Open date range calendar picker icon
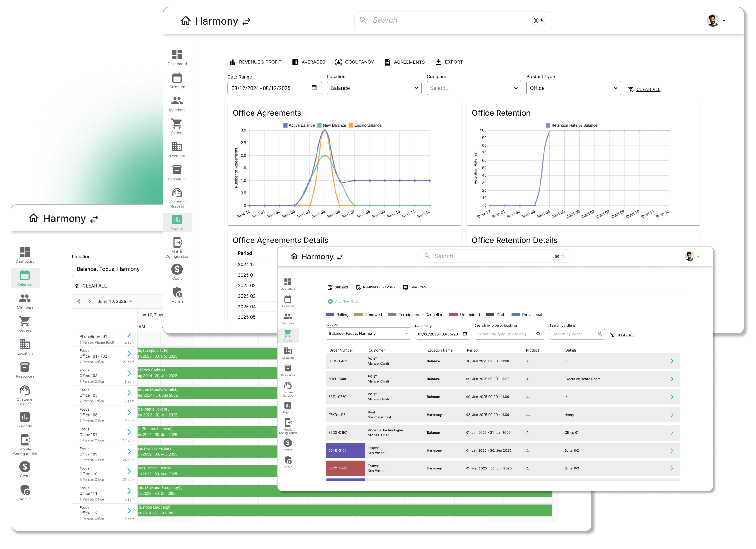This screenshot has width=756, height=549. [x=314, y=88]
